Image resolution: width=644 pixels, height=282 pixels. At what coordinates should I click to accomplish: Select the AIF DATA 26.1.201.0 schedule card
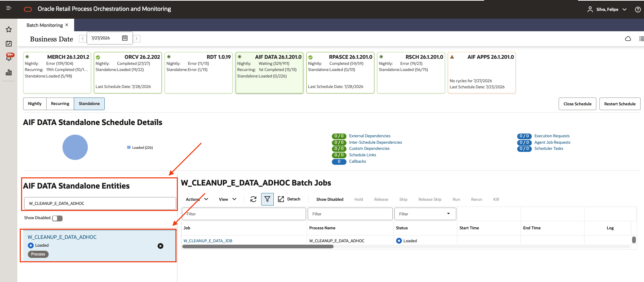(269, 73)
